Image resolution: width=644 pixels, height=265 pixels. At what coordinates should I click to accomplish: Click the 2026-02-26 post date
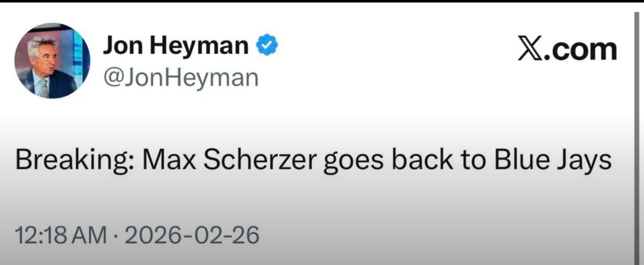(191, 235)
